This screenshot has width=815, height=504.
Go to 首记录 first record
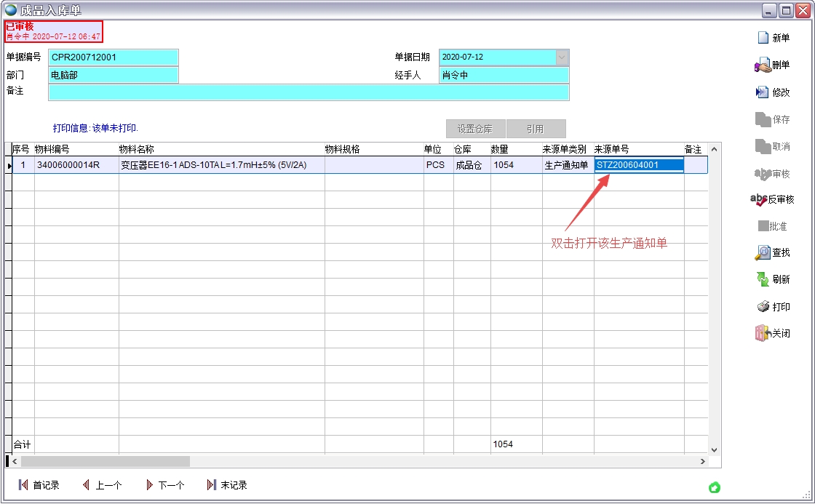23,485
